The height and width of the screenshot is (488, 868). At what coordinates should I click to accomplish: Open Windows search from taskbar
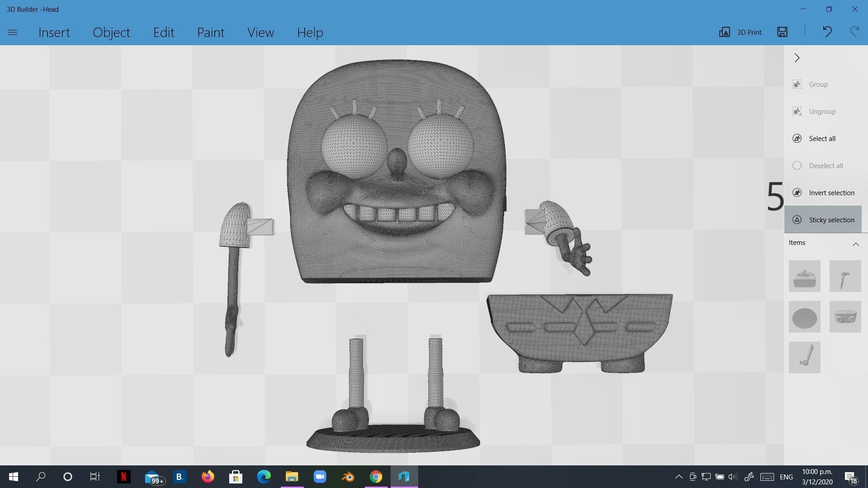pos(41,477)
